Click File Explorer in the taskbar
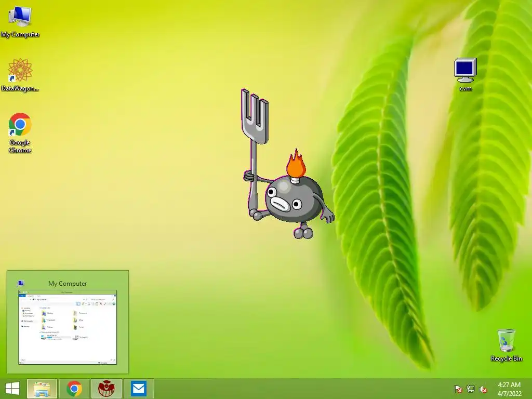The width and height of the screenshot is (532, 399). coord(42,389)
